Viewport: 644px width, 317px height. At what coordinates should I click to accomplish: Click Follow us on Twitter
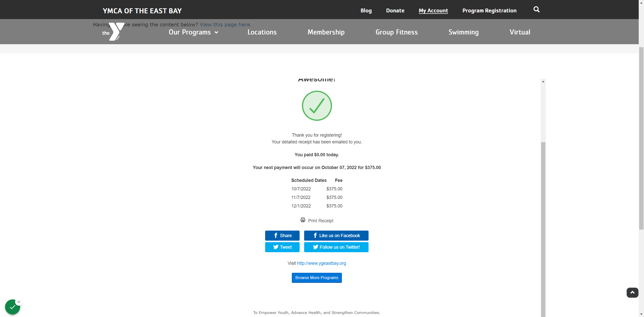[x=336, y=247]
